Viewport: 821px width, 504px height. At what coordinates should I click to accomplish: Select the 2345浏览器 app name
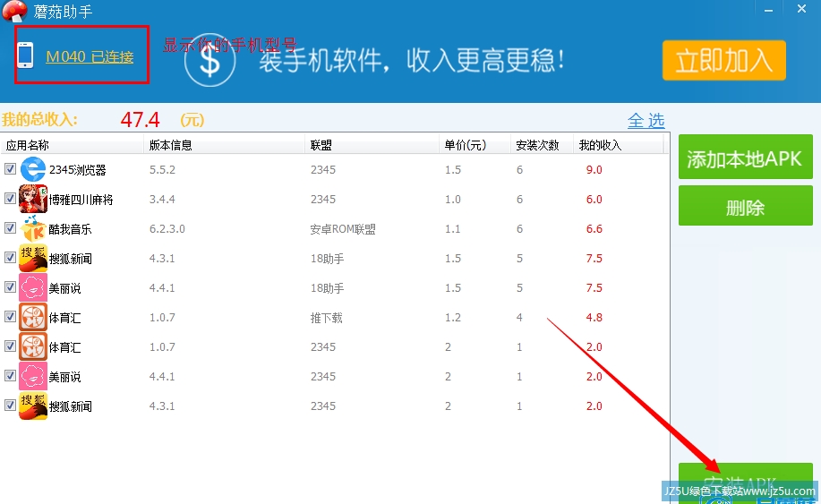click(x=78, y=169)
